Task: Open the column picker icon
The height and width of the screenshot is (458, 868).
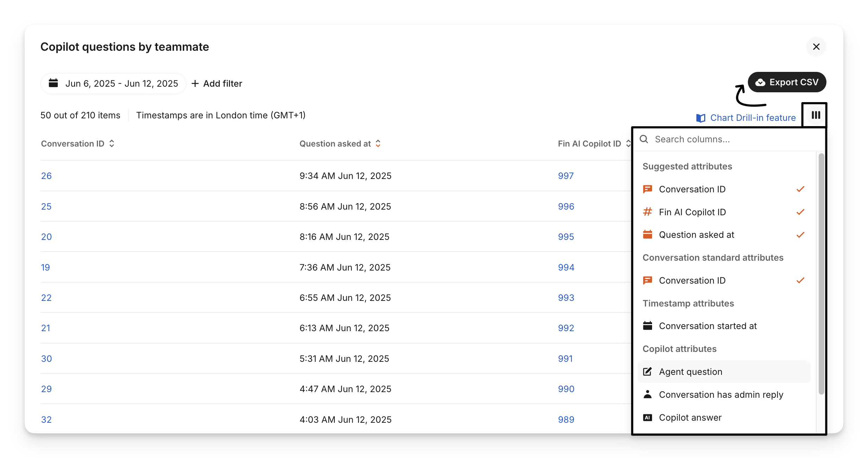Action: click(816, 115)
